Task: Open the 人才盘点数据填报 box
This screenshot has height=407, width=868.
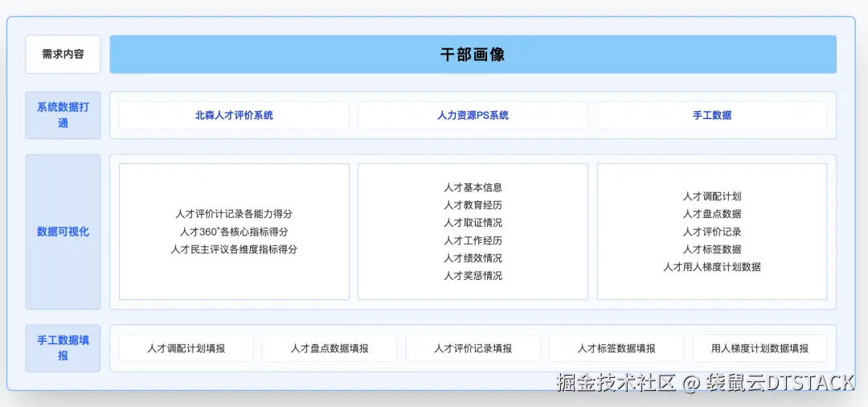Action: click(330, 348)
